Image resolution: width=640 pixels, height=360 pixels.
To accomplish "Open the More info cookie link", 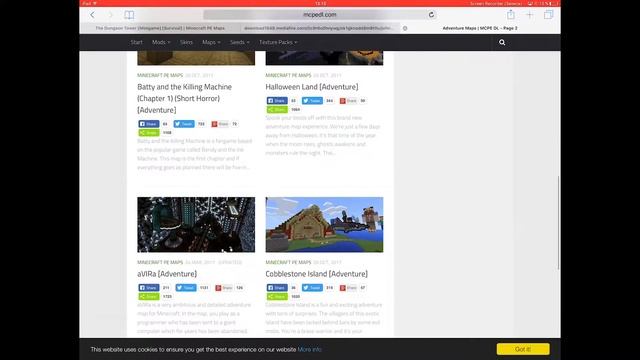I will pos(309,349).
